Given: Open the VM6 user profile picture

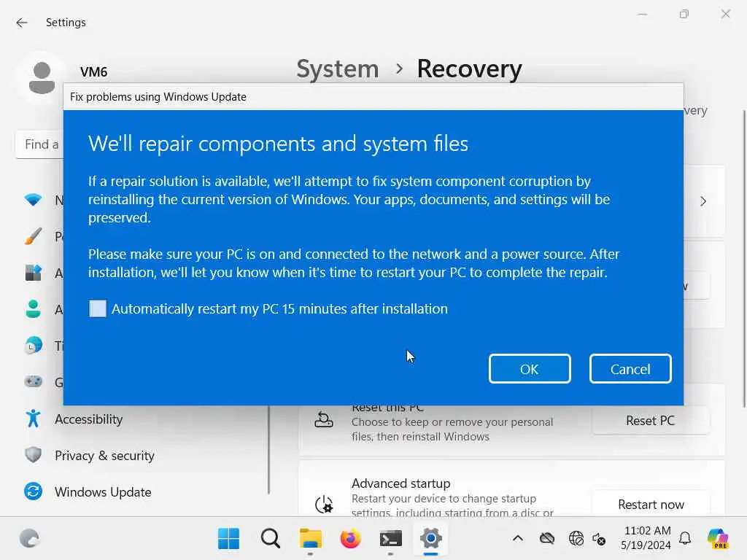Looking at the screenshot, I should (x=42, y=78).
